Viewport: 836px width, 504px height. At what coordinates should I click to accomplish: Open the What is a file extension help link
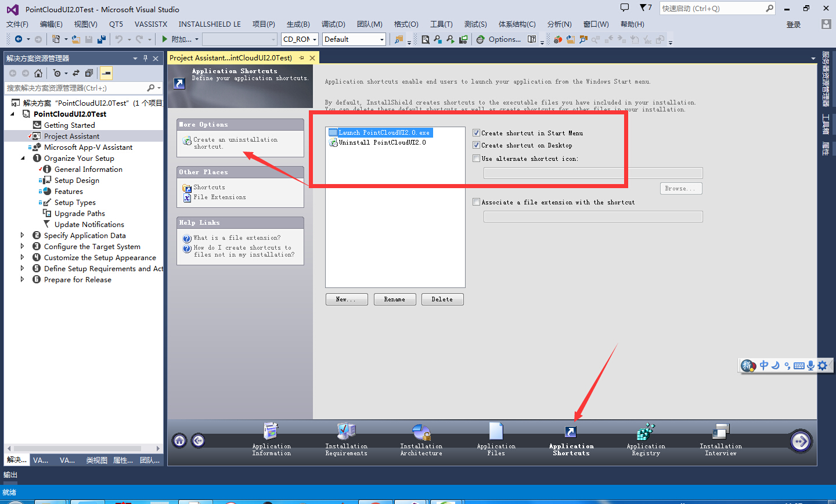[237, 238]
